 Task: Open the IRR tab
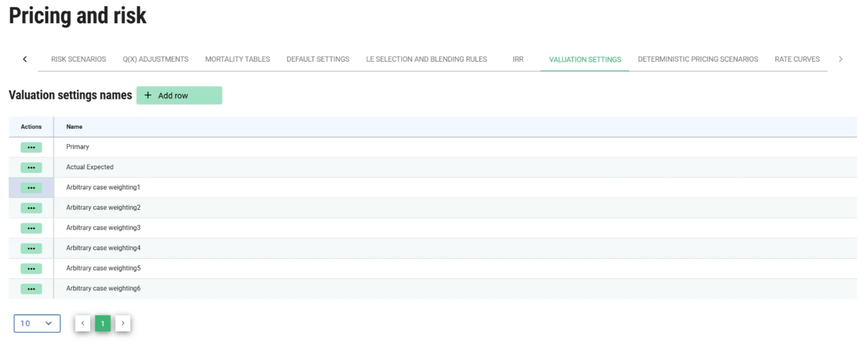[517, 59]
